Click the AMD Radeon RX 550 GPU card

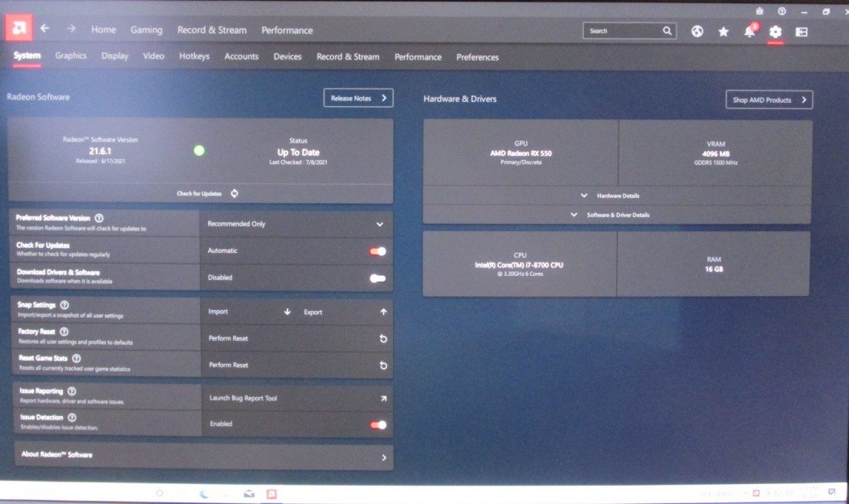[521, 153]
